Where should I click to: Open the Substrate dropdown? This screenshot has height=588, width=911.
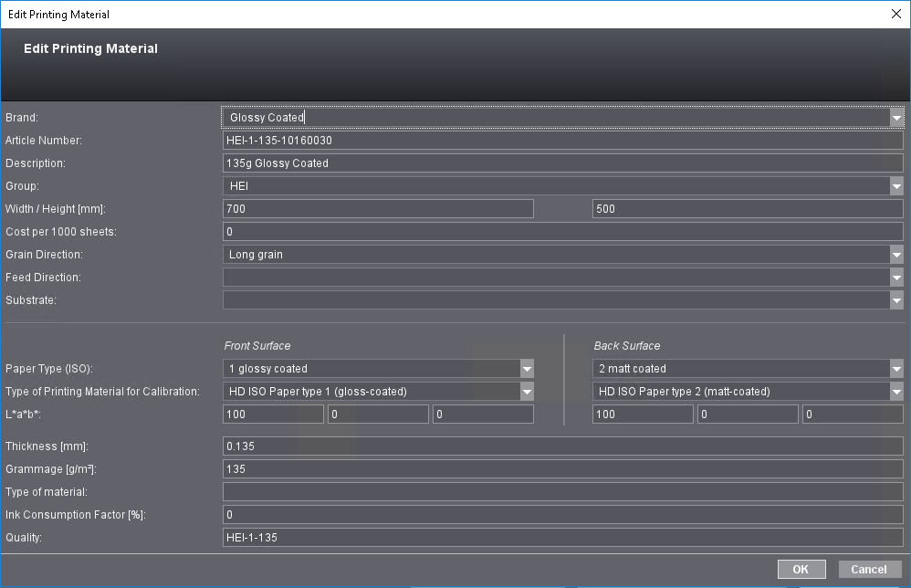[x=896, y=300]
